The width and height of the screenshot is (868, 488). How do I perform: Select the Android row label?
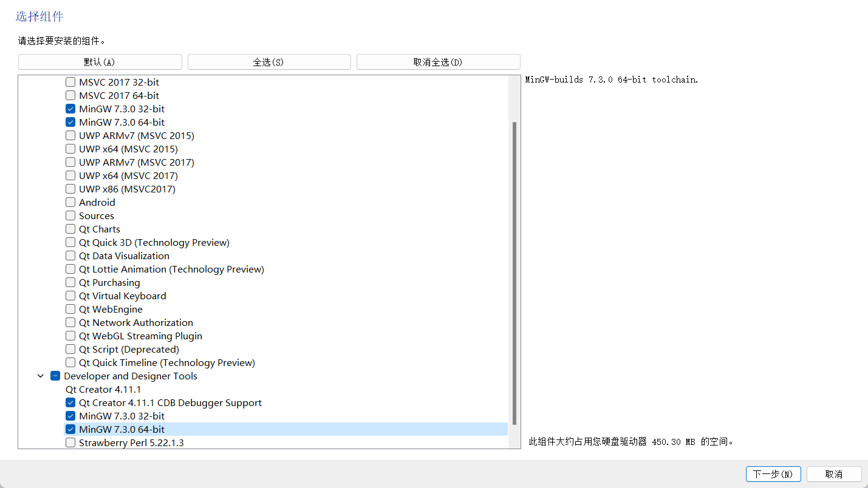coord(97,202)
